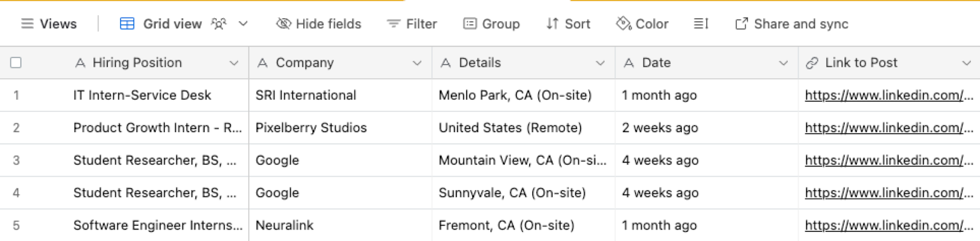Screen dimensions: 980x241
Task: Select the SRI International cell
Action: pos(341,95)
